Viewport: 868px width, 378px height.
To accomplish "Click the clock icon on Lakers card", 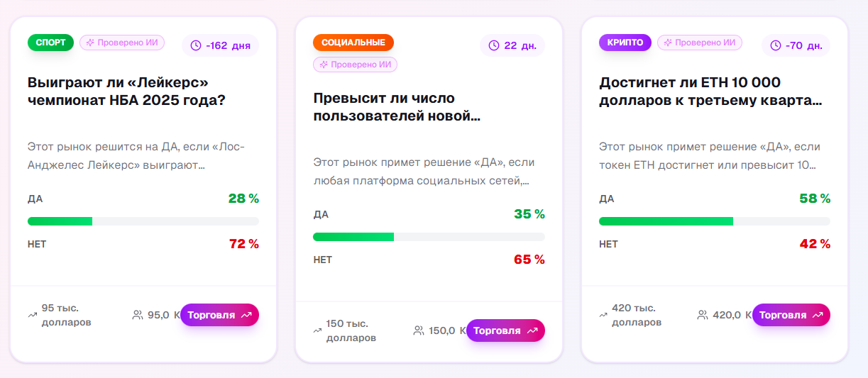I will 196,45.
